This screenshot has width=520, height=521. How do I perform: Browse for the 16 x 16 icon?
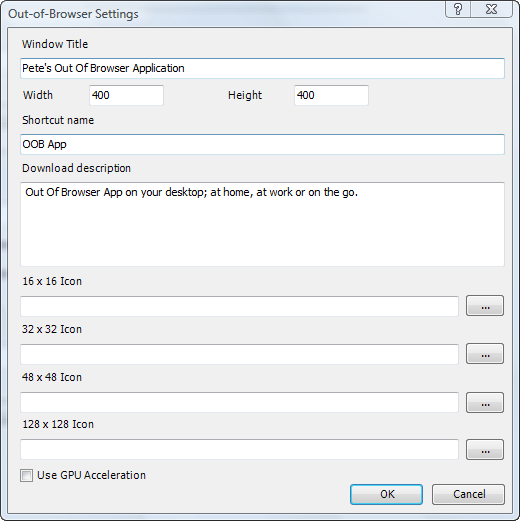point(485,305)
